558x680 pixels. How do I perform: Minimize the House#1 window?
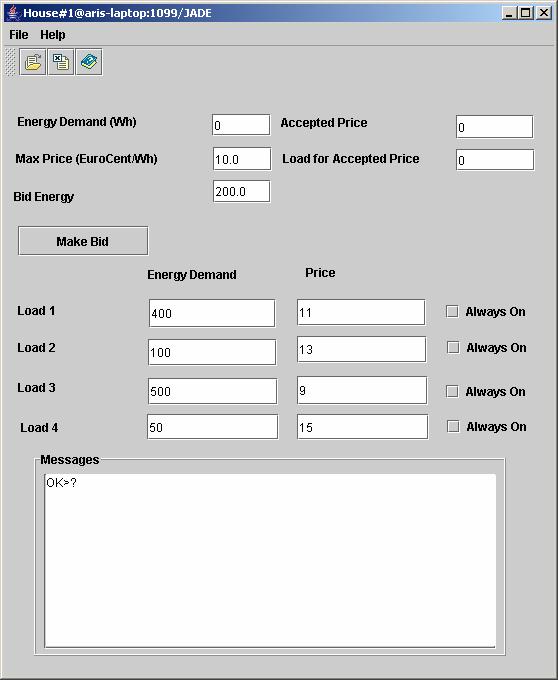(x=509, y=13)
